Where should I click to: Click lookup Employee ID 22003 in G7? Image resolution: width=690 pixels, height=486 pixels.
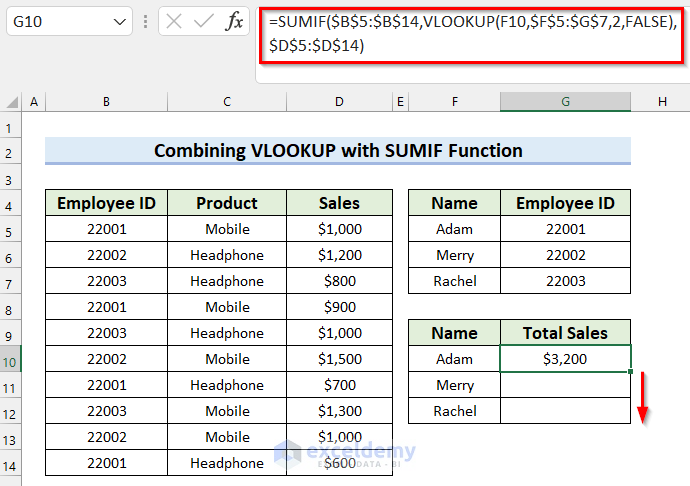point(565,281)
